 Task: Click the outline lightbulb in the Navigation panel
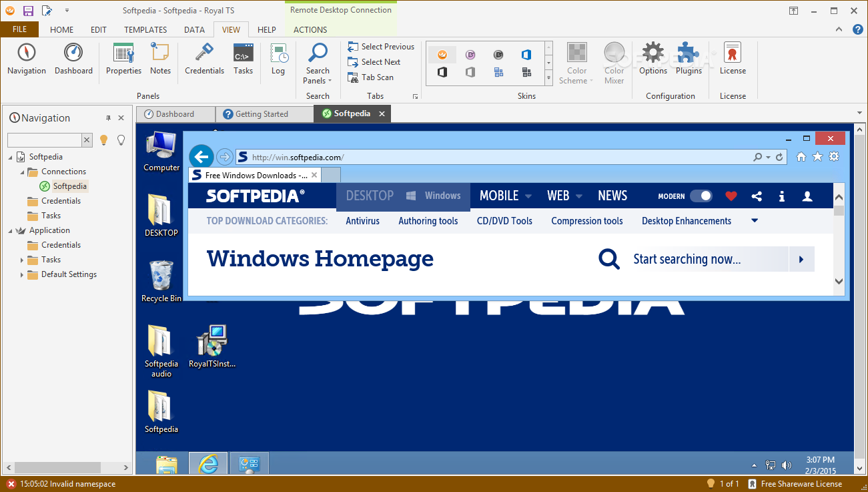[x=121, y=140]
